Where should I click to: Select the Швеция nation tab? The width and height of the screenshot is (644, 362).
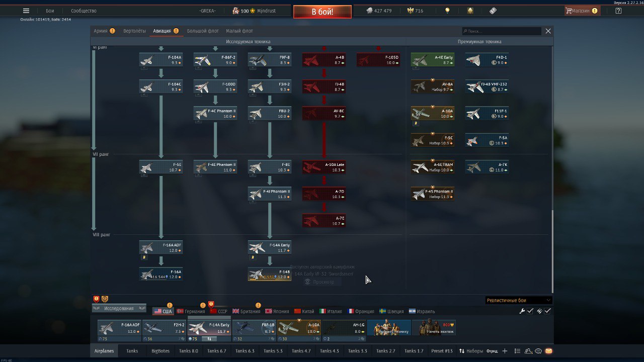coord(392,311)
